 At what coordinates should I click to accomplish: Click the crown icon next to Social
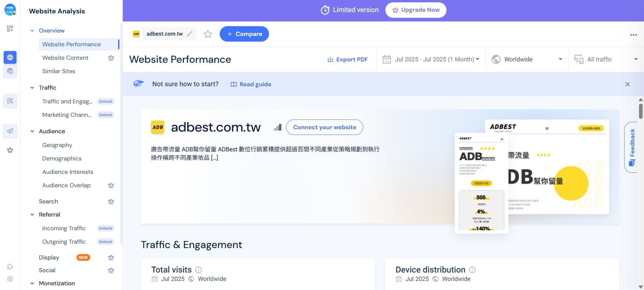[111, 270]
